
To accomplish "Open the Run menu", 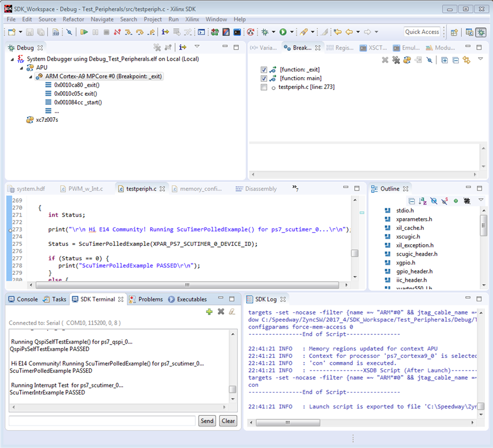I will tap(173, 19).
